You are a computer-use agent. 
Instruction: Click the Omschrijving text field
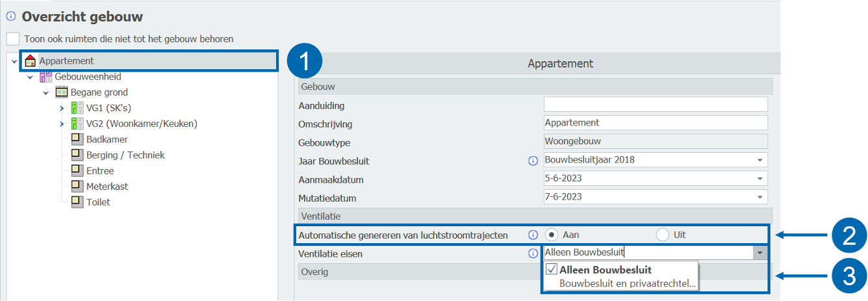655,123
